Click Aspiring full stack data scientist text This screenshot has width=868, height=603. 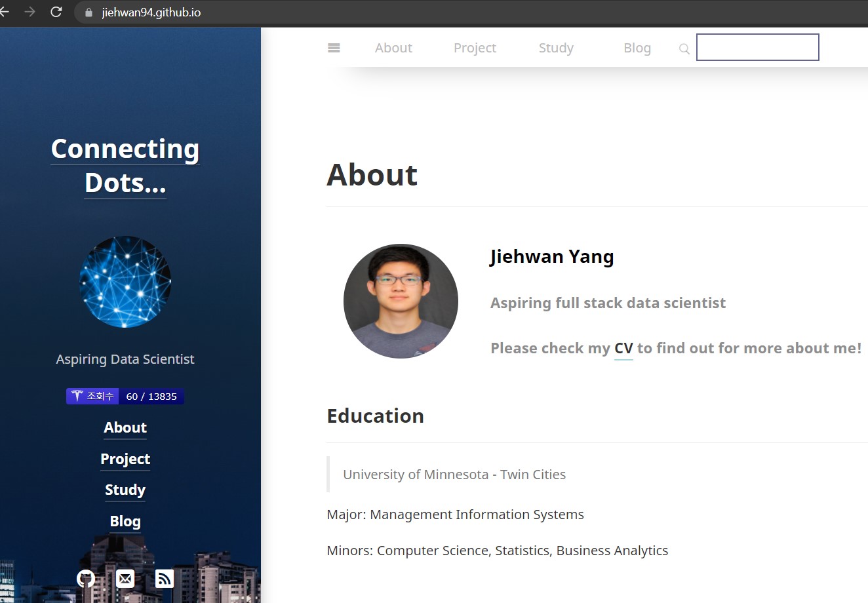[608, 303]
